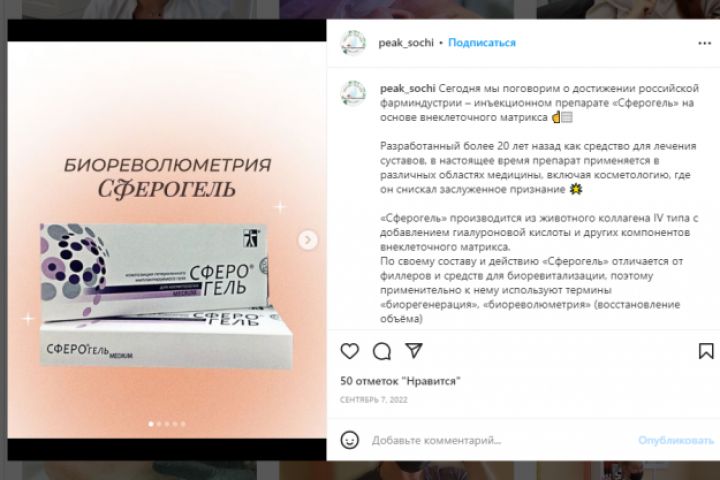The height and width of the screenshot is (480, 720).
Task: Open peak_sochi avatar beside the caption
Action: pyautogui.click(x=353, y=93)
